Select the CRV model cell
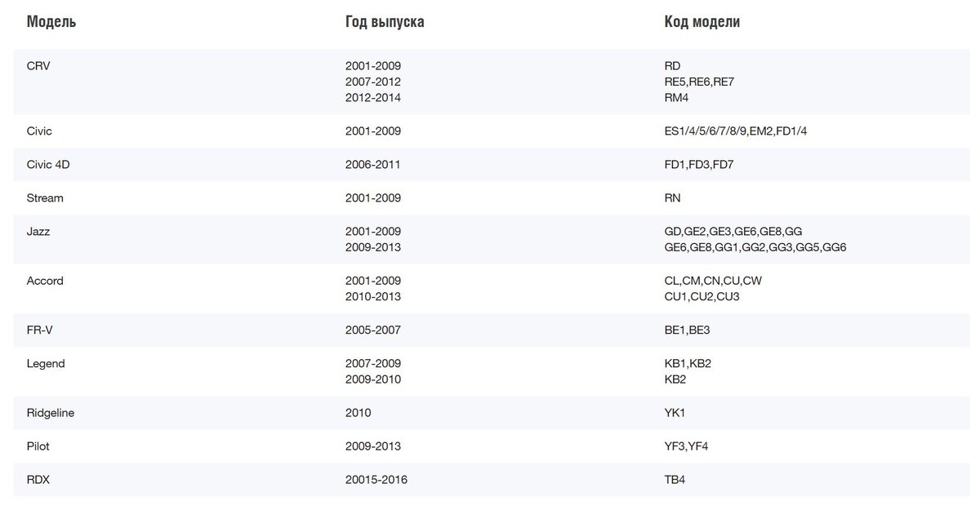This screenshot has height=510, width=980. (38, 65)
